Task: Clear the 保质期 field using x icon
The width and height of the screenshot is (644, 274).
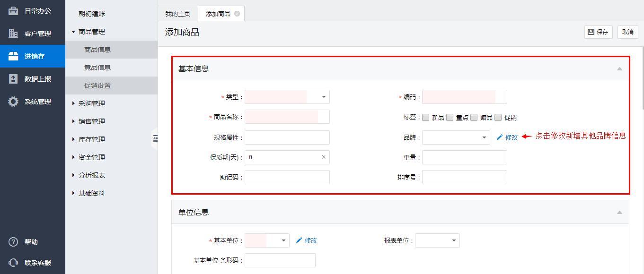Action: click(324, 157)
